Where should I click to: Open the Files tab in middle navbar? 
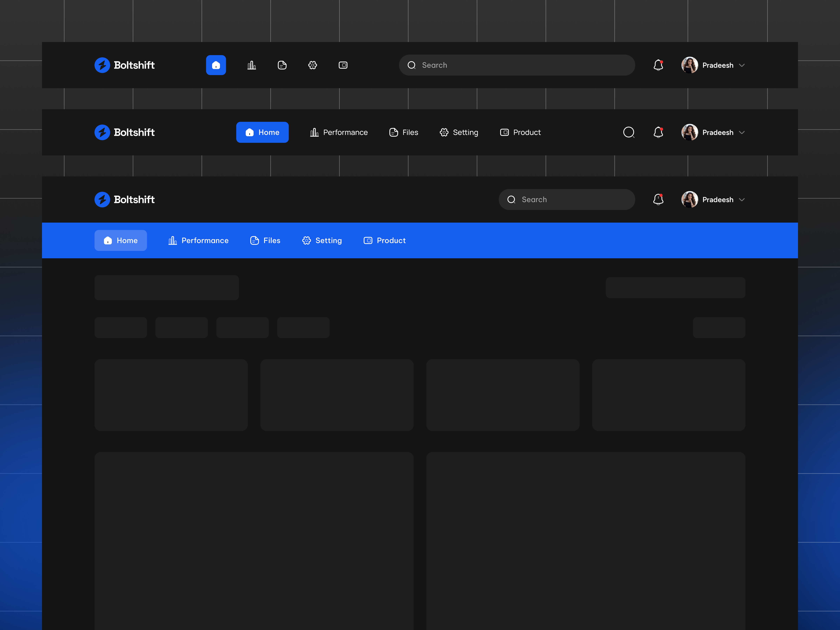point(403,132)
